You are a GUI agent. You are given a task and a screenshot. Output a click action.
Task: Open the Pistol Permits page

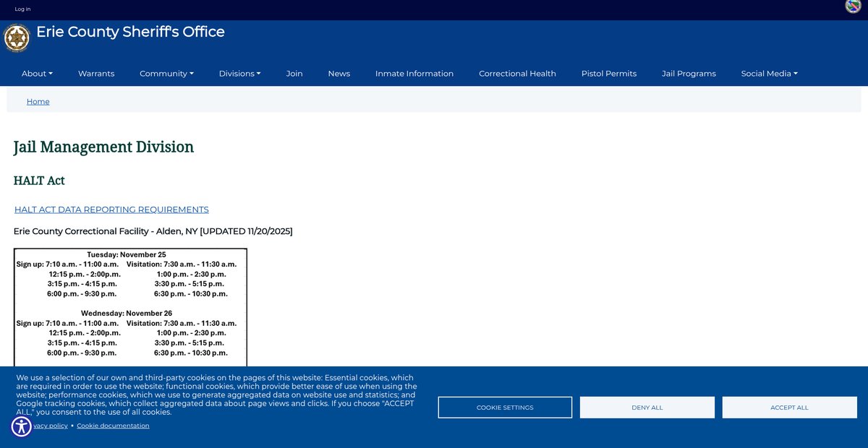[609, 74]
